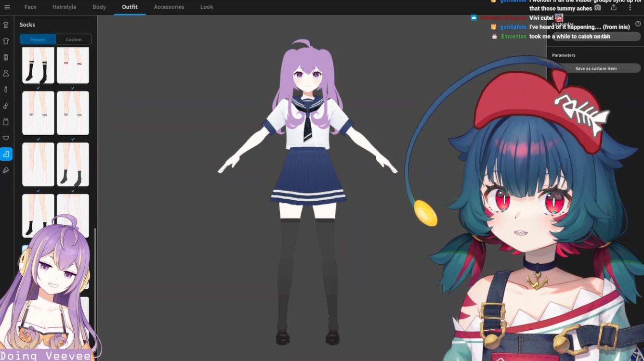The height and width of the screenshot is (361, 644).
Task: Click the camera capture icon
Action: [598, 8]
